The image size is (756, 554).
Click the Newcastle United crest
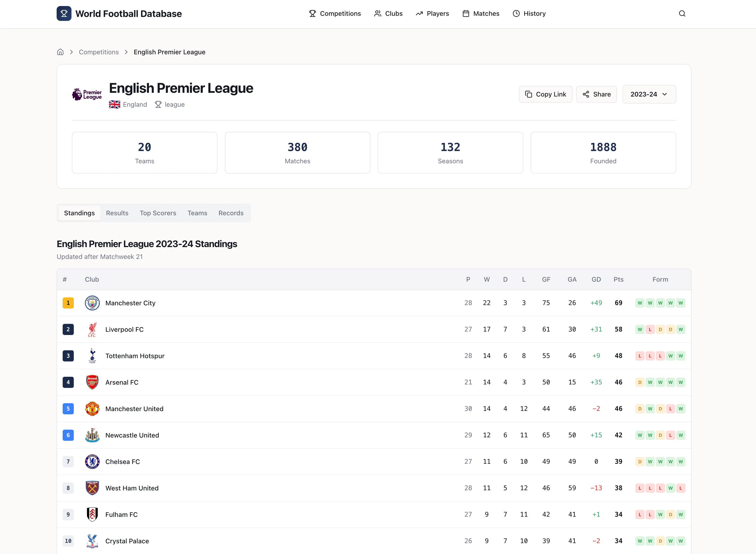(x=92, y=435)
